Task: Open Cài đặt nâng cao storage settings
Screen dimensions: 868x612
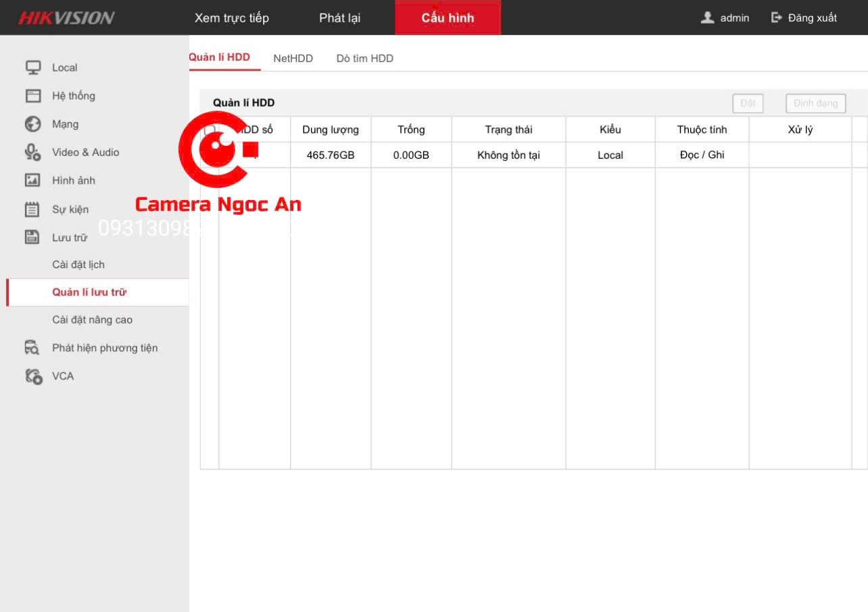Action: (92, 320)
